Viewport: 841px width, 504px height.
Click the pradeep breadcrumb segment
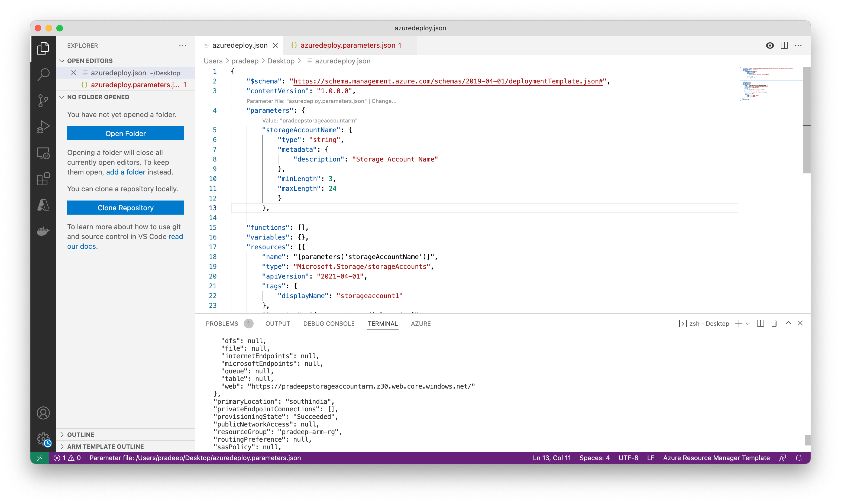click(245, 61)
